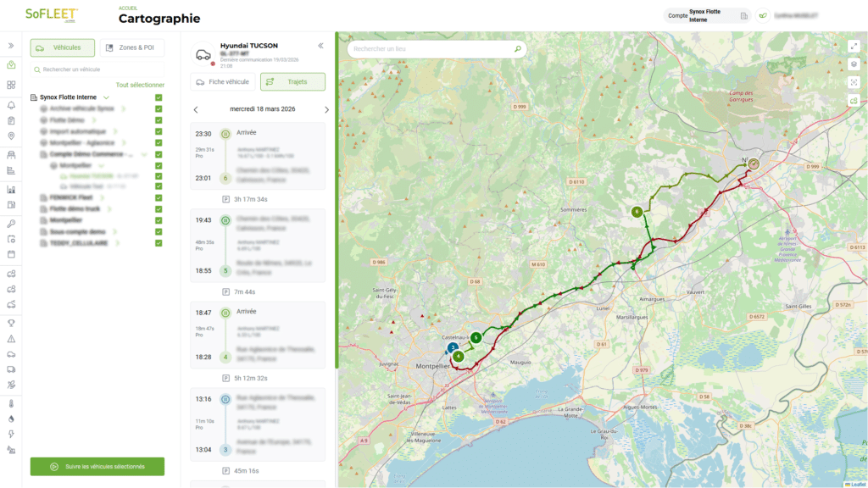The width and height of the screenshot is (868, 488).
Task: Open the key sidebar icon
Action: click(x=11, y=224)
